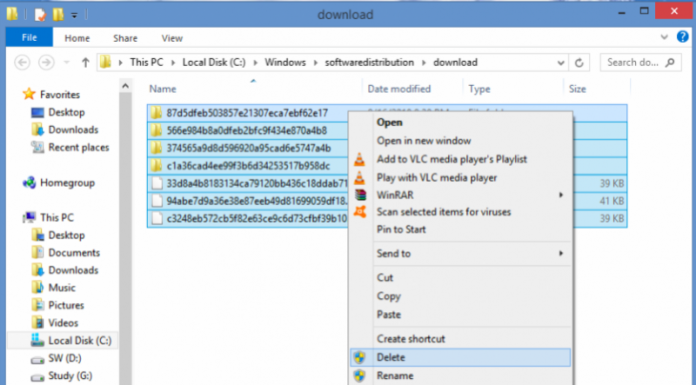Select folder c1a36cad4ee99f3b6d34253517b958dc
This screenshot has width=696, height=385.
coord(248,166)
